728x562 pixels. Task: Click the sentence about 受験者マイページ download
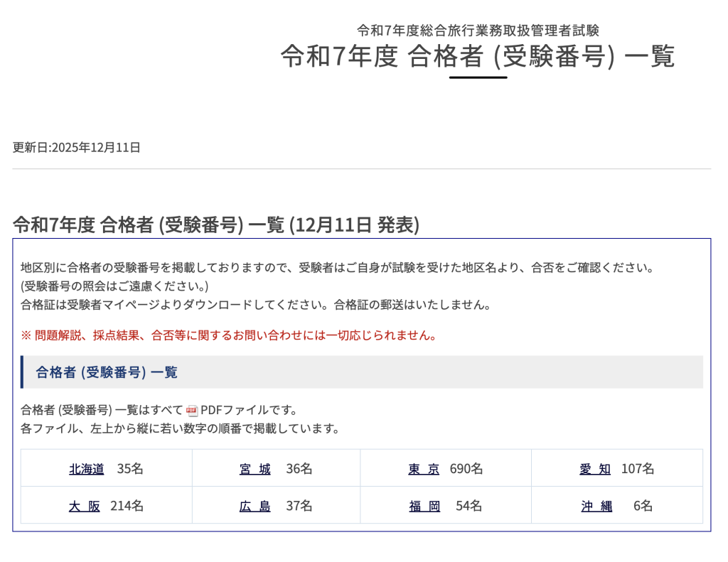[x=256, y=305]
